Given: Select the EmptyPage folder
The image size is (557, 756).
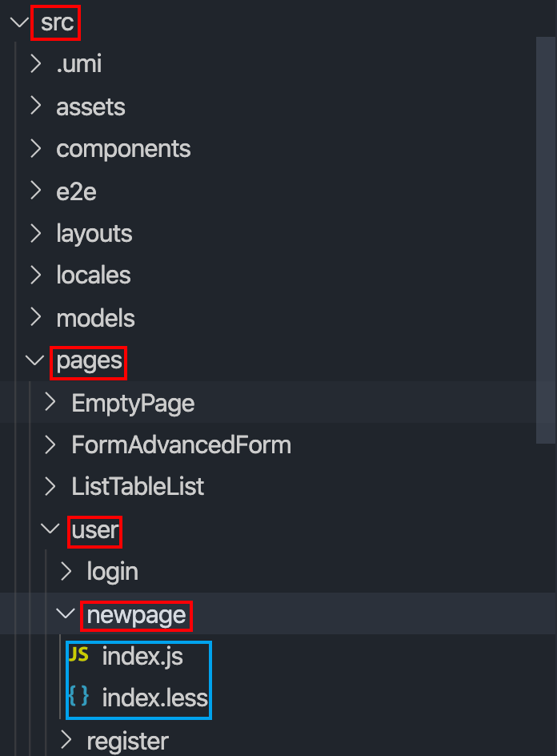Looking at the screenshot, I should point(133,402).
